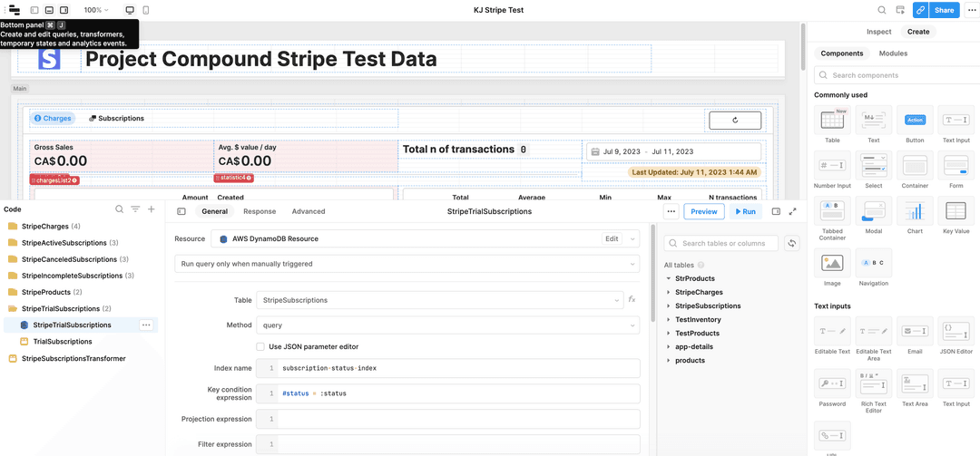Image resolution: width=980 pixels, height=456 pixels.
Task: Run the StripeTrialSubscriptions query
Action: pos(745,211)
